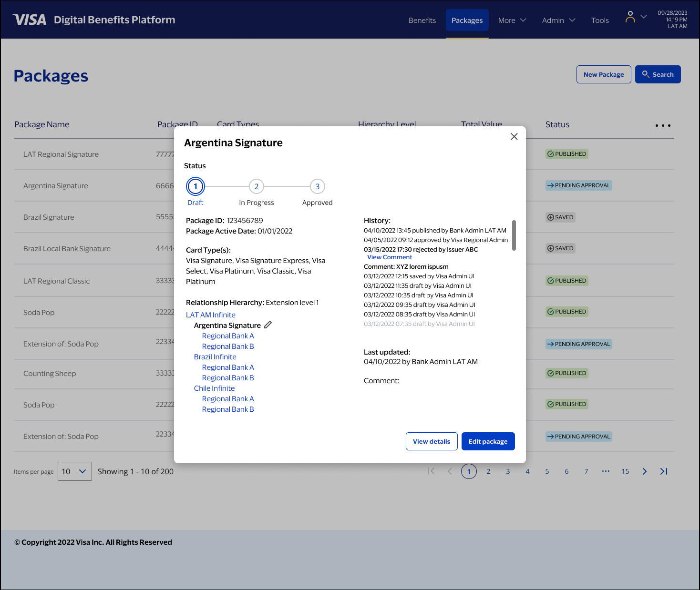Select step 3 Approved status
Image resolution: width=700 pixels, height=590 pixels.
(x=318, y=186)
